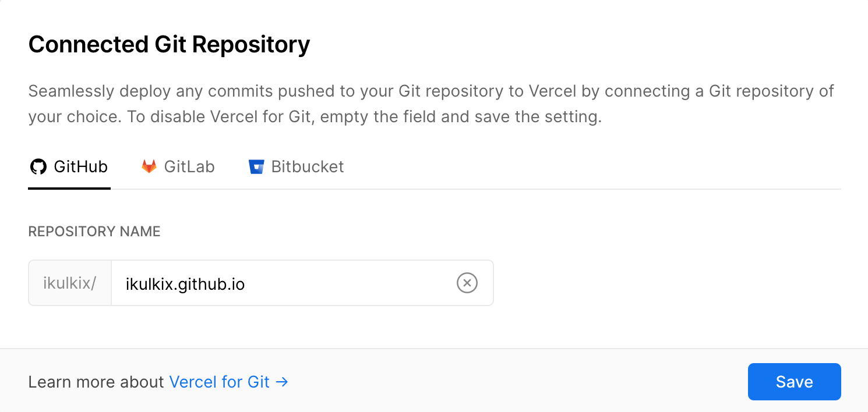Switch to the GitLab tab label
The width and height of the screenshot is (868, 412).
click(x=189, y=167)
